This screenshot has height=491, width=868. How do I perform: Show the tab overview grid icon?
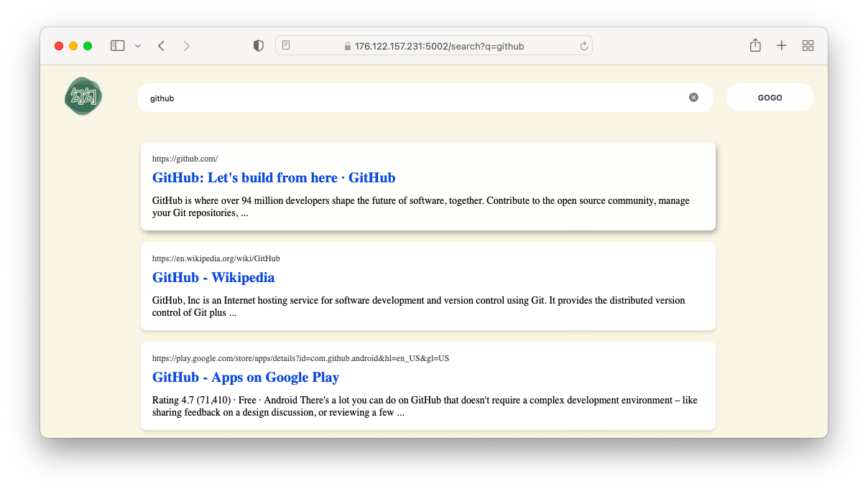pos(808,46)
